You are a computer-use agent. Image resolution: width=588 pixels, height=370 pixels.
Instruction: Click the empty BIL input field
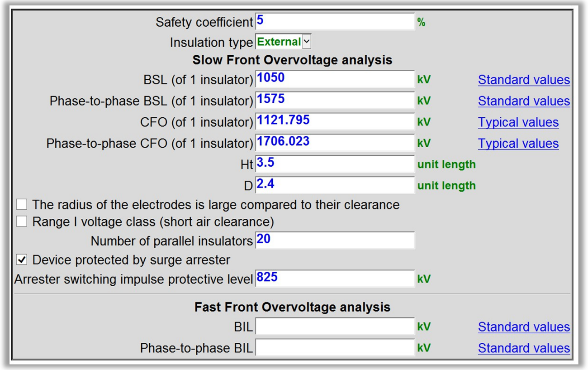point(335,327)
